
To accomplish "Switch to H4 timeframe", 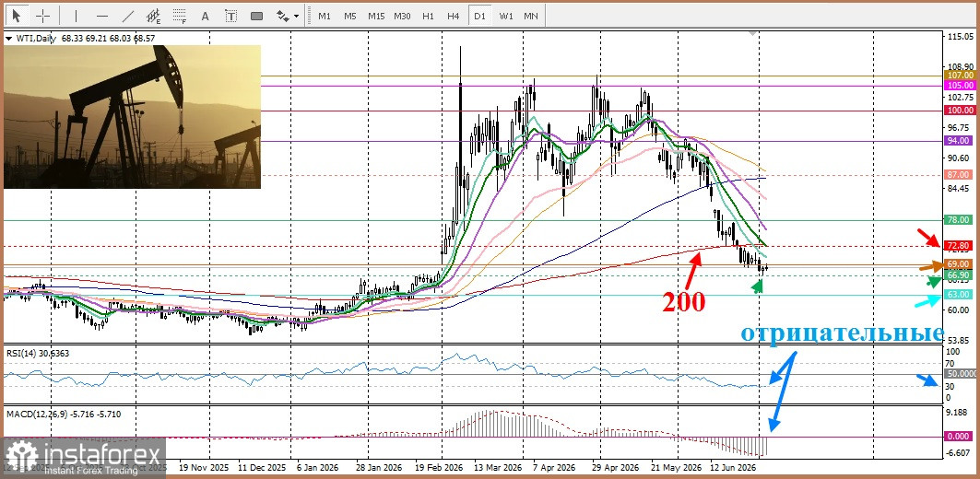I will point(454,16).
